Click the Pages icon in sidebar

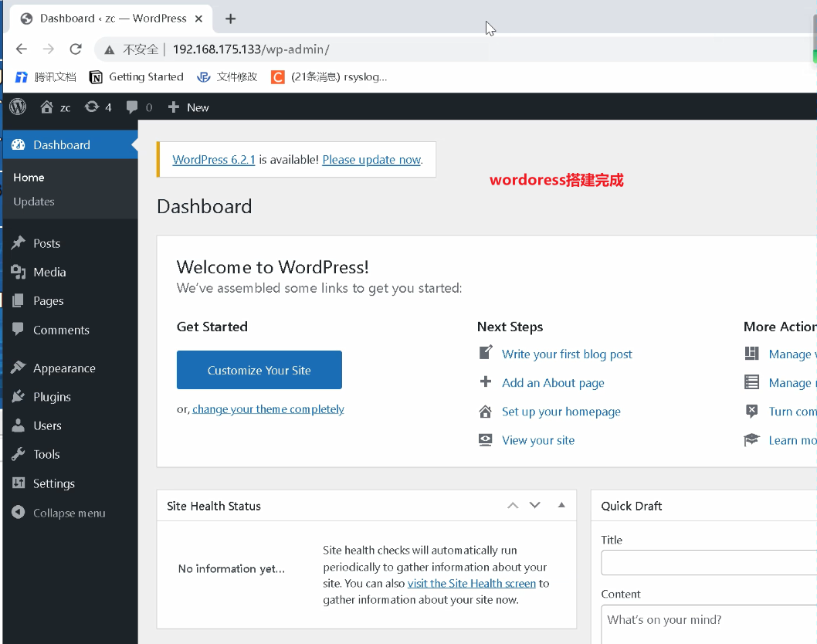click(19, 300)
